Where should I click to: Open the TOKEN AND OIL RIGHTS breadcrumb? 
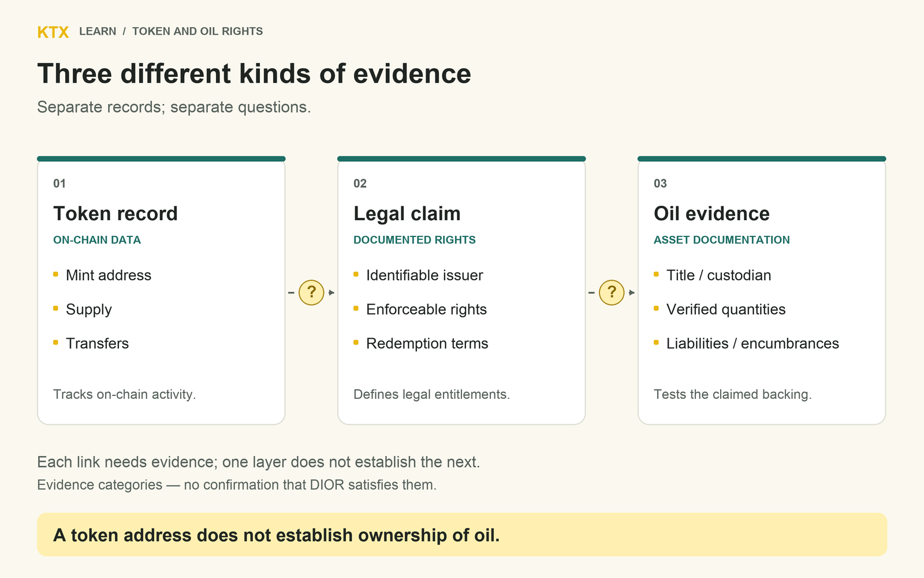coord(198,31)
